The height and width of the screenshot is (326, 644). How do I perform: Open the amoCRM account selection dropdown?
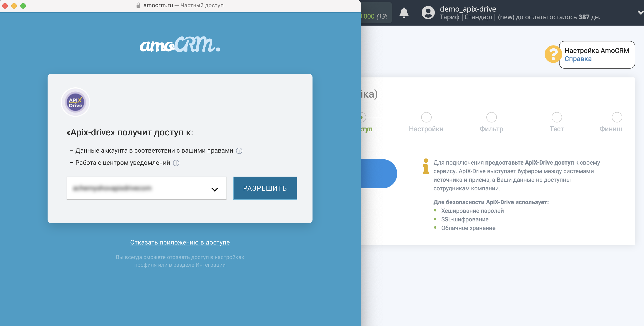click(146, 188)
